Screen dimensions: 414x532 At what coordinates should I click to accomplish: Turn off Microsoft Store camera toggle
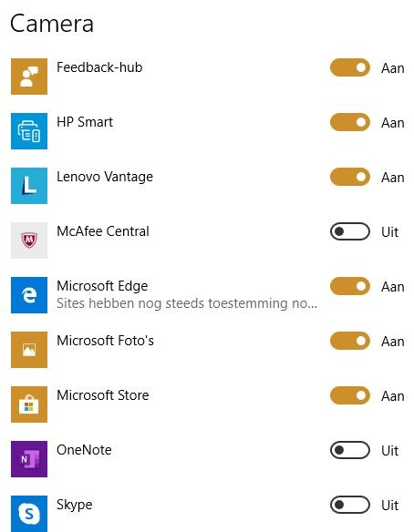pyautogui.click(x=350, y=395)
